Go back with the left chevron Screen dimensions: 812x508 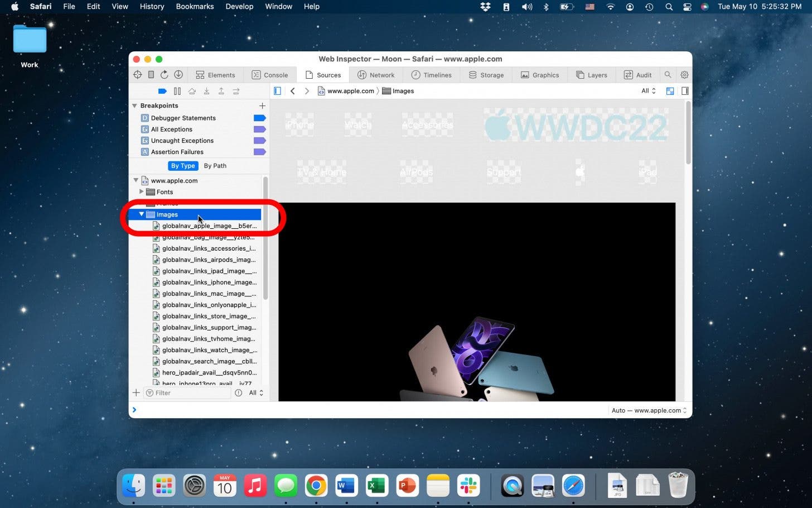tap(293, 91)
